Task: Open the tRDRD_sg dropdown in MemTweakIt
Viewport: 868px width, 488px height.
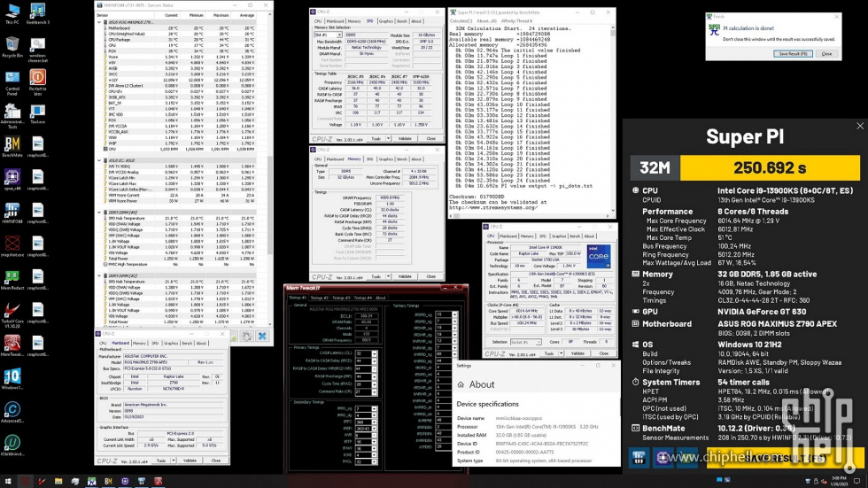Action: (454, 314)
